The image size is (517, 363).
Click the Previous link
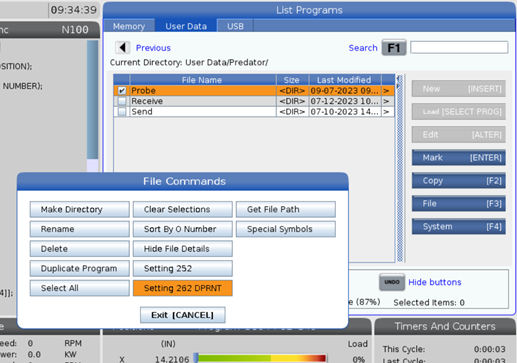153,48
